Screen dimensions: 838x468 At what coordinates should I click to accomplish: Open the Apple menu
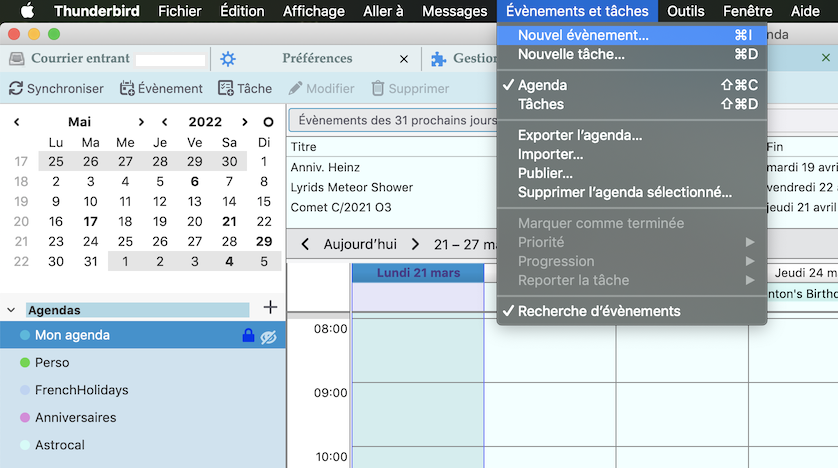27,11
